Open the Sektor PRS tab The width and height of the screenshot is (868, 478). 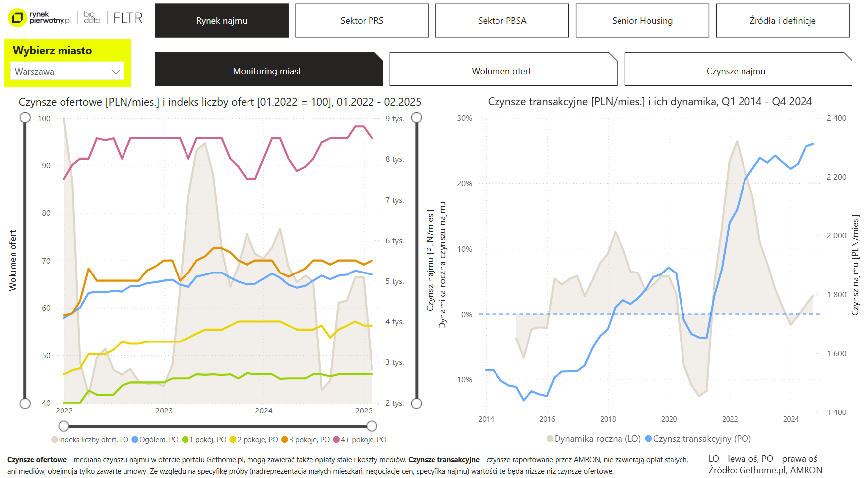click(362, 21)
